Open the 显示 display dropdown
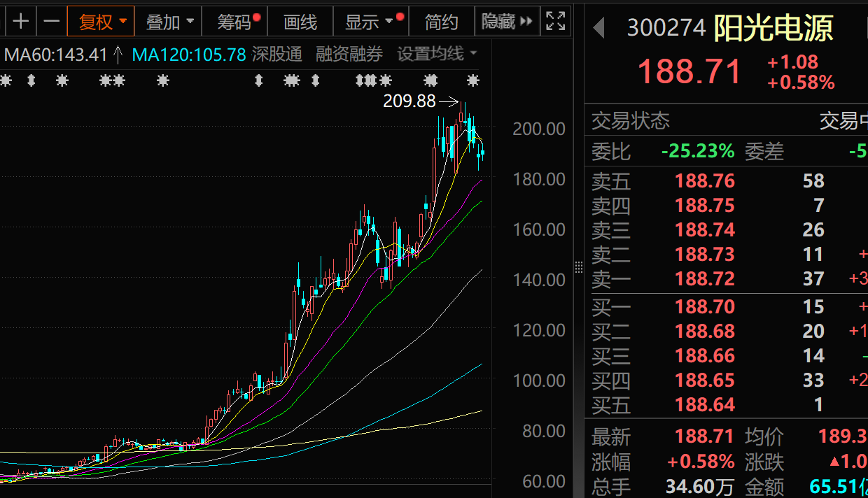 pos(370,21)
